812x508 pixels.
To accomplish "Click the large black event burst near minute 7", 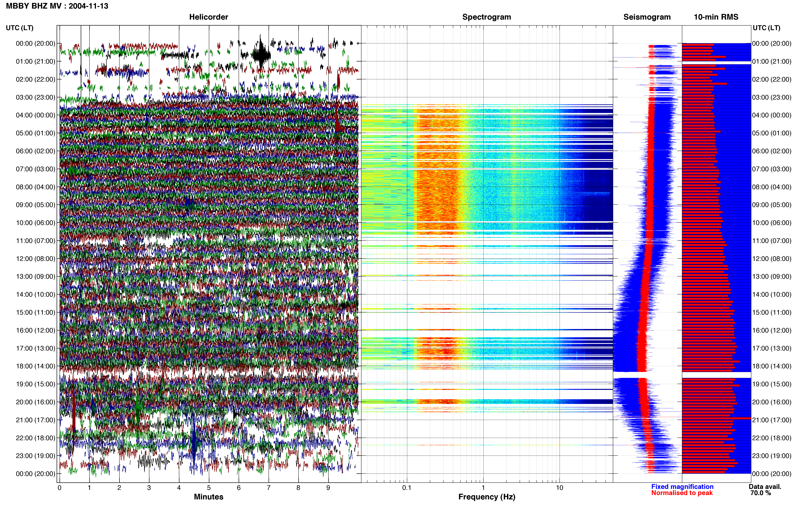I will coord(261,53).
